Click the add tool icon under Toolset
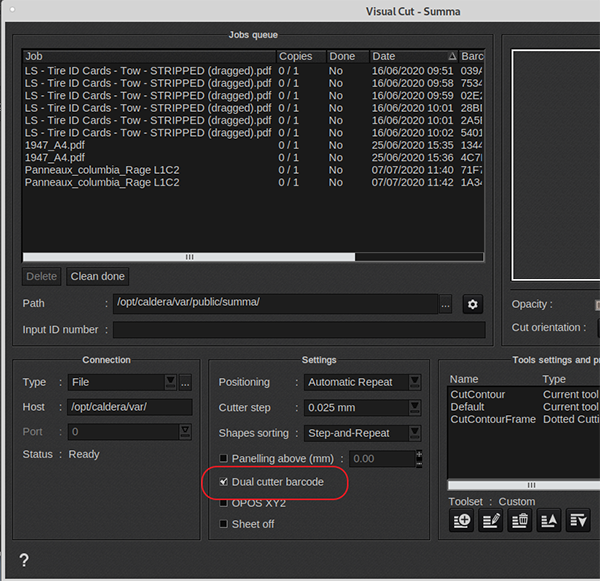 coord(461,521)
